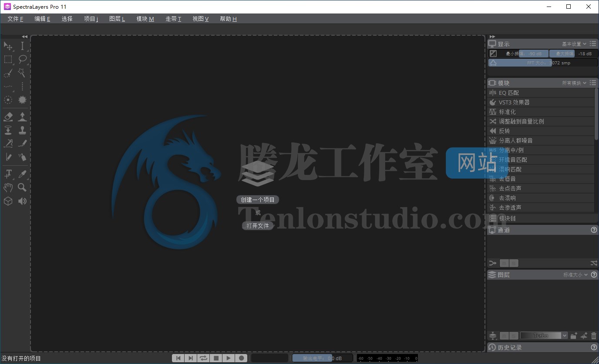Click the 打开文件 button
The image size is (599, 364).
click(258, 226)
